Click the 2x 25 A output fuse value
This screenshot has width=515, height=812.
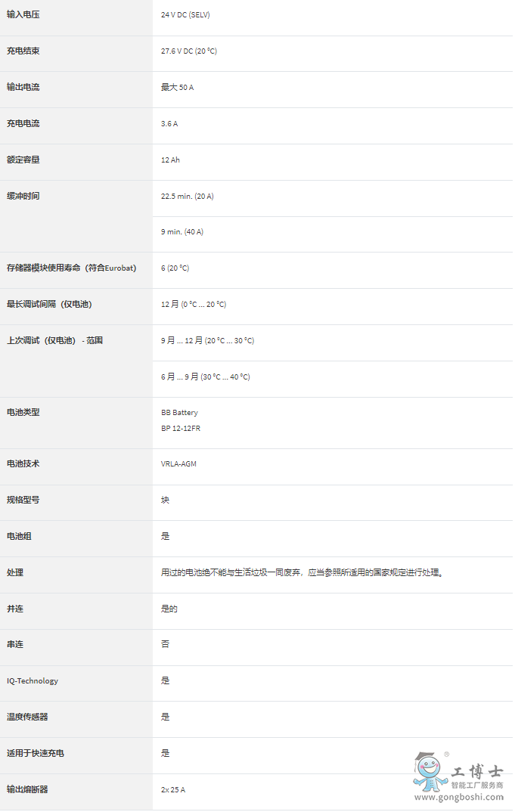(x=173, y=789)
